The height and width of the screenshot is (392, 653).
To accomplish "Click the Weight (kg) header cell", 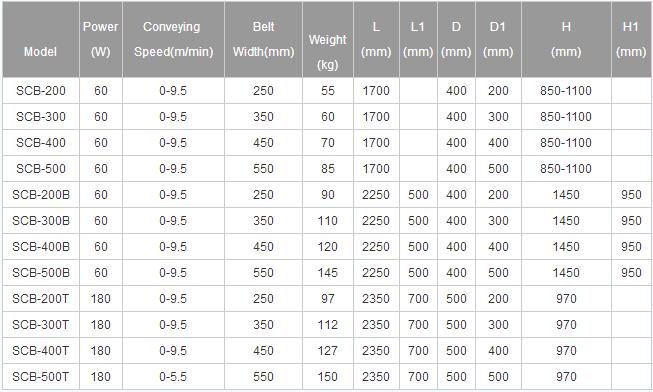I will coord(328,39).
